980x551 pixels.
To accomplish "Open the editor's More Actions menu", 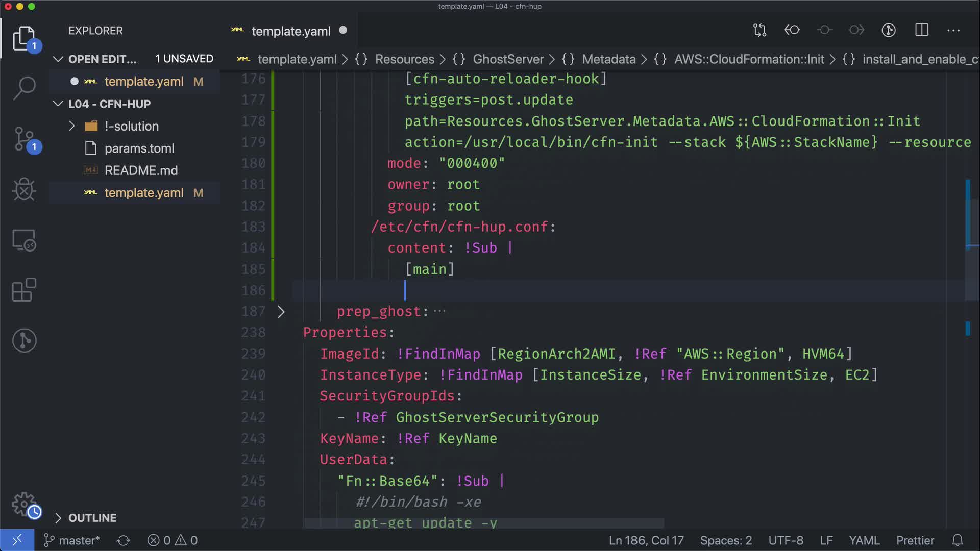I will coord(953,30).
